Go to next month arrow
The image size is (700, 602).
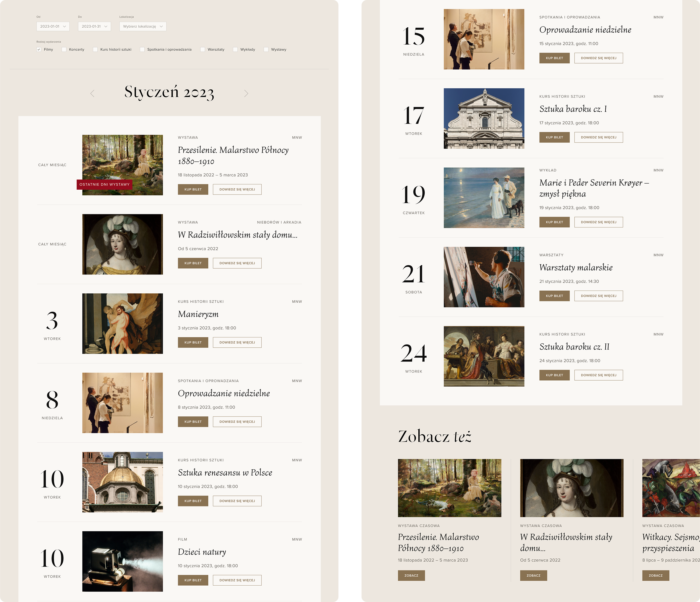tap(246, 94)
